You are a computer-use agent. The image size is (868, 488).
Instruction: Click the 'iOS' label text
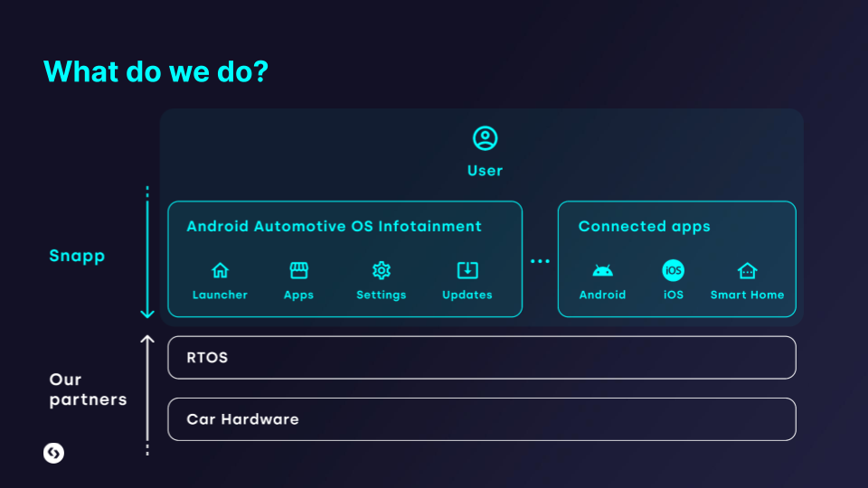pos(673,295)
